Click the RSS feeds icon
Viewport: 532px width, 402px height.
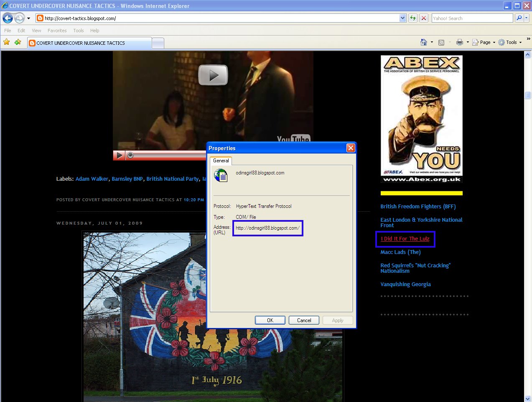click(x=441, y=42)
